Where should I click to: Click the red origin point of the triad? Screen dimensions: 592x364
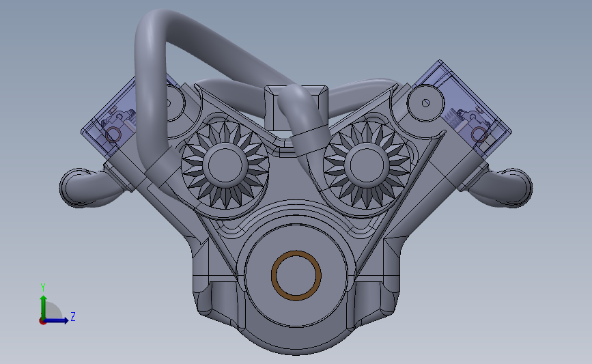point(42,322)
